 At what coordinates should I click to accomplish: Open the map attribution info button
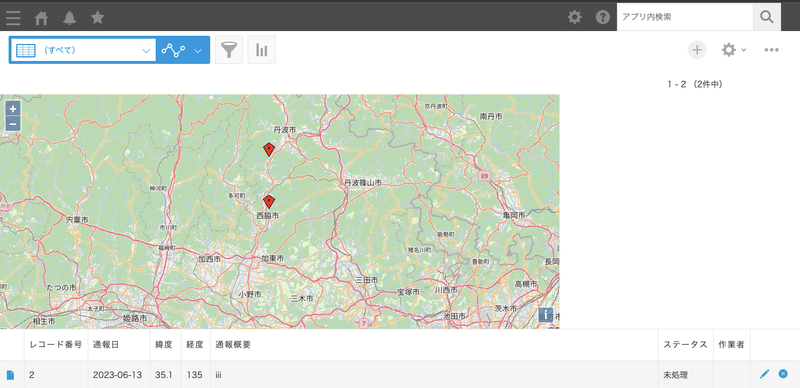tap(546, 315)
